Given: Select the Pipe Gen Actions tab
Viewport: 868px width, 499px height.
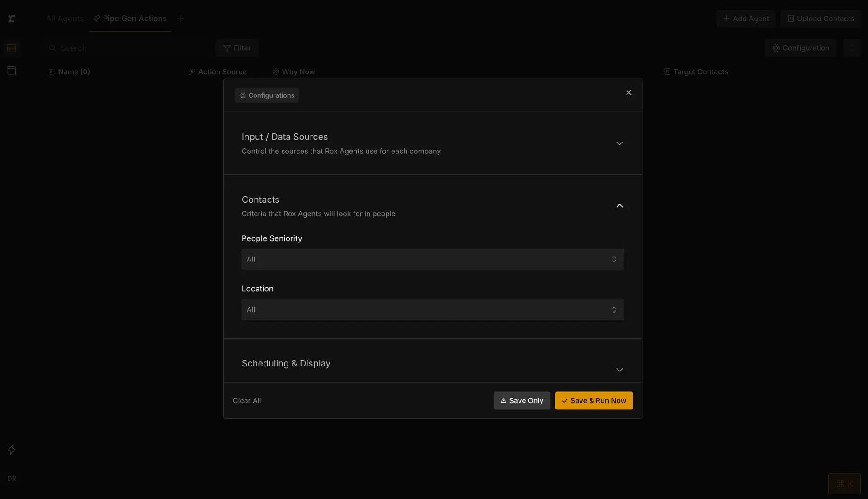Looking at the screenshot, I should (130, 19).
